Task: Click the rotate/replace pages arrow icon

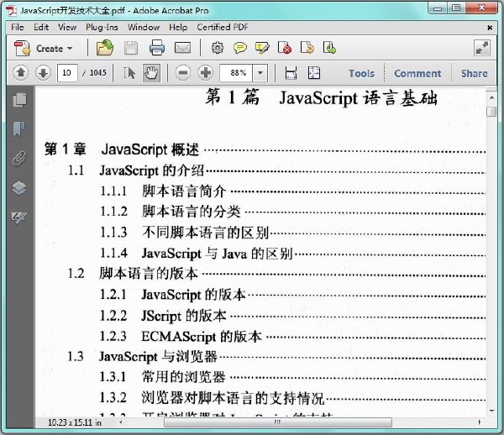Action: tap(307, 48)
